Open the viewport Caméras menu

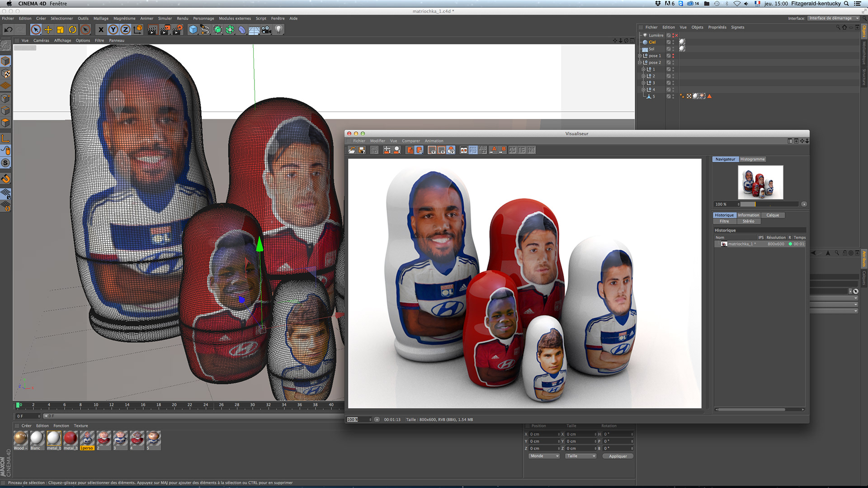coord(41,41)
